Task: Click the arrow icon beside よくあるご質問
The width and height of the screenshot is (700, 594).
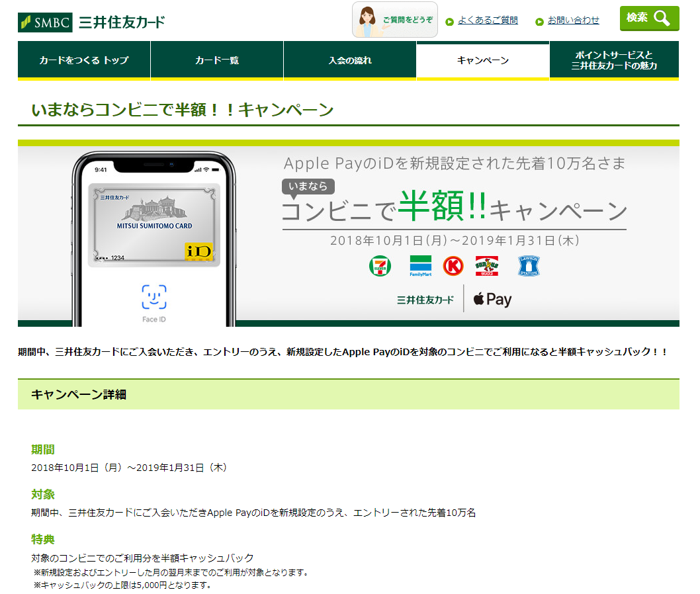Action: coord(449,21)
